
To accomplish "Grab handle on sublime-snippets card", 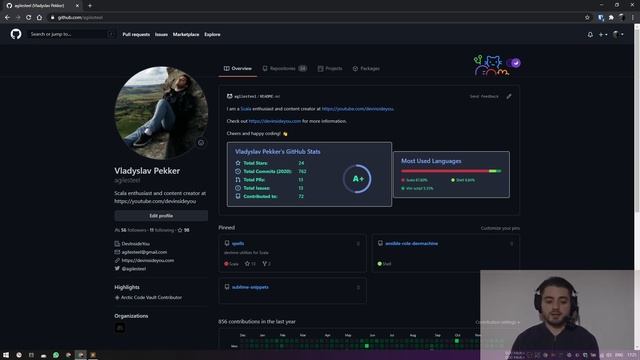I will pos(358,287).
